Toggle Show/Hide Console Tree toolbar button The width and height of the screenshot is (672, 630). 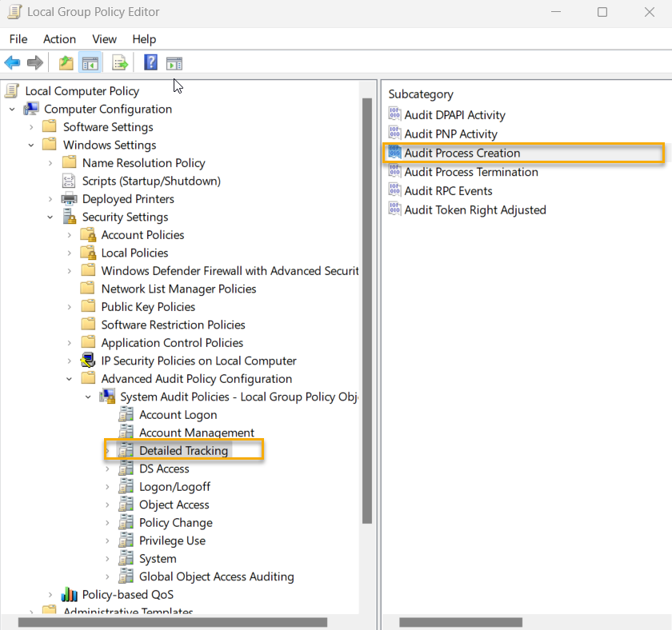click(90, 62)
